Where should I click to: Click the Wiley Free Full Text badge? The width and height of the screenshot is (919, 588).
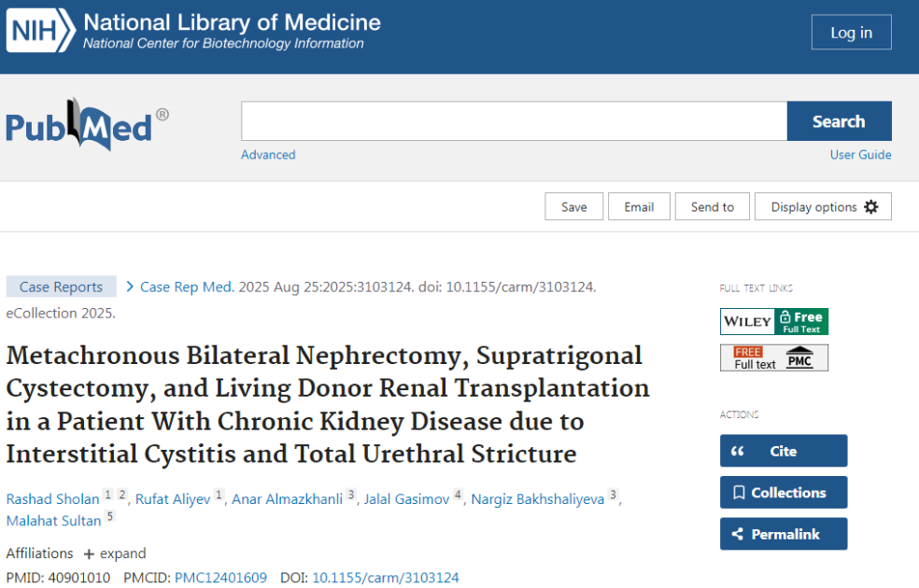(773, 321)
